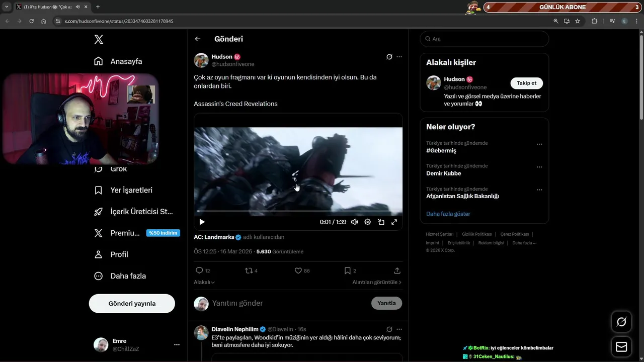This screenshot has width=644, height=362.
Task: Open browser extensions puzzle icon
Action: 594,21
